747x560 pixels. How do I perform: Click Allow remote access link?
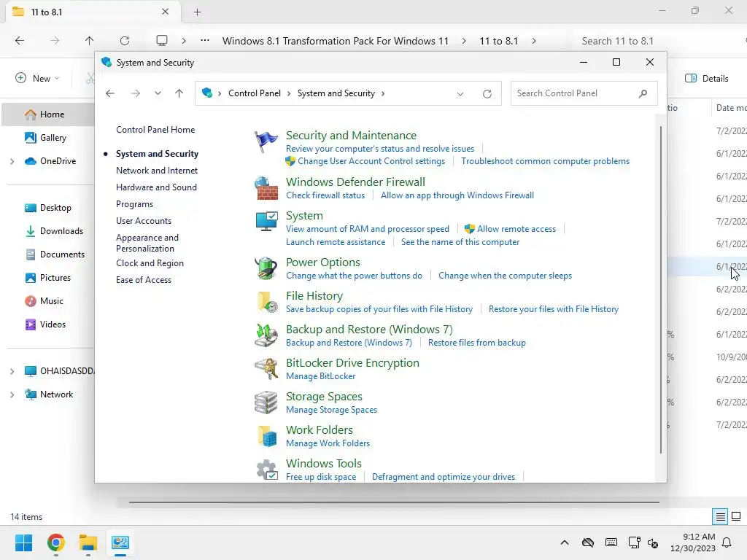pyautogui.click(x=516, y=228)
